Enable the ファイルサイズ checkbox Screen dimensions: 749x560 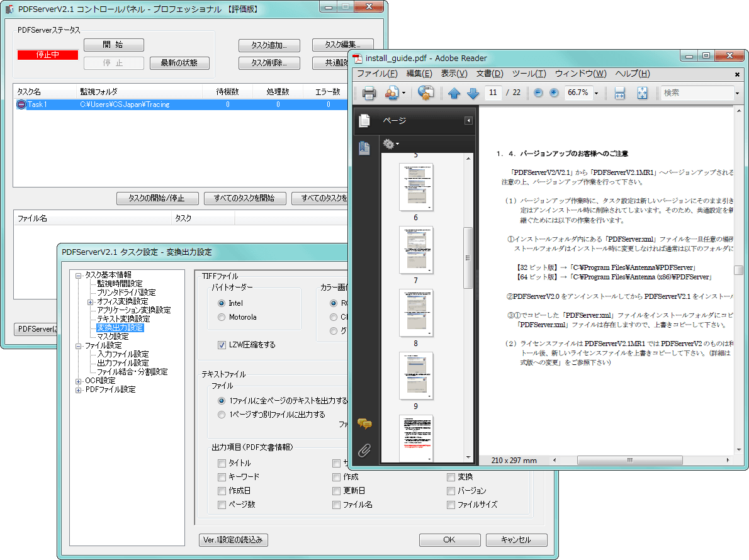click(x=451, y=505)
